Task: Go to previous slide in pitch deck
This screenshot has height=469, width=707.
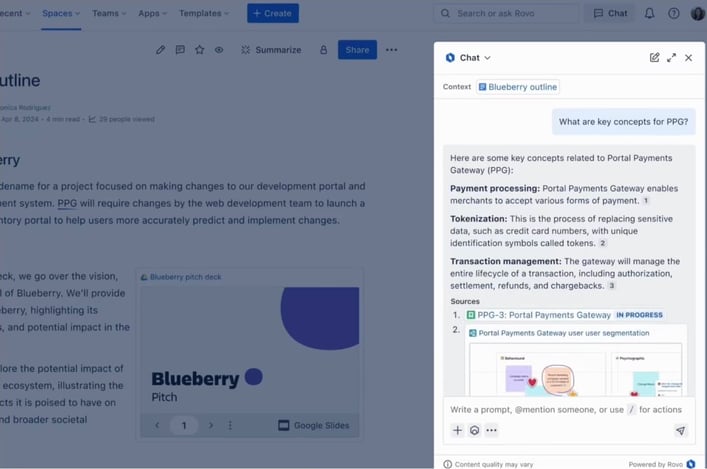Action: [157, 425]
